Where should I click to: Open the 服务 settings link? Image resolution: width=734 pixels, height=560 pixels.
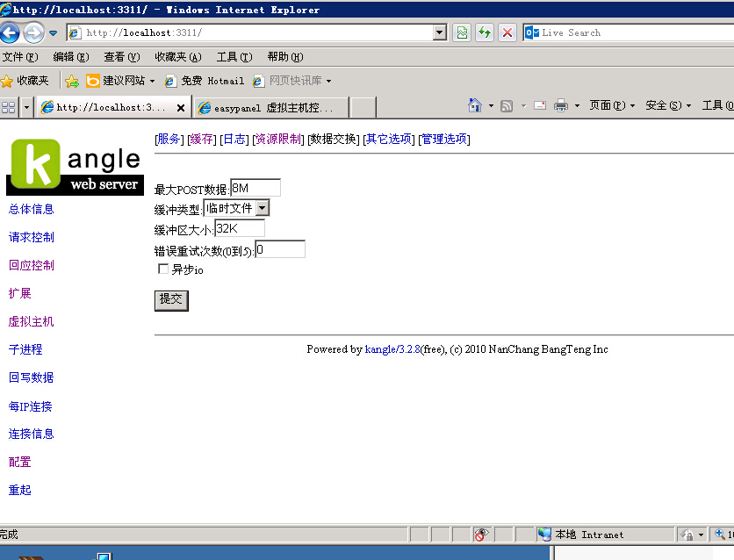(169, 139)
